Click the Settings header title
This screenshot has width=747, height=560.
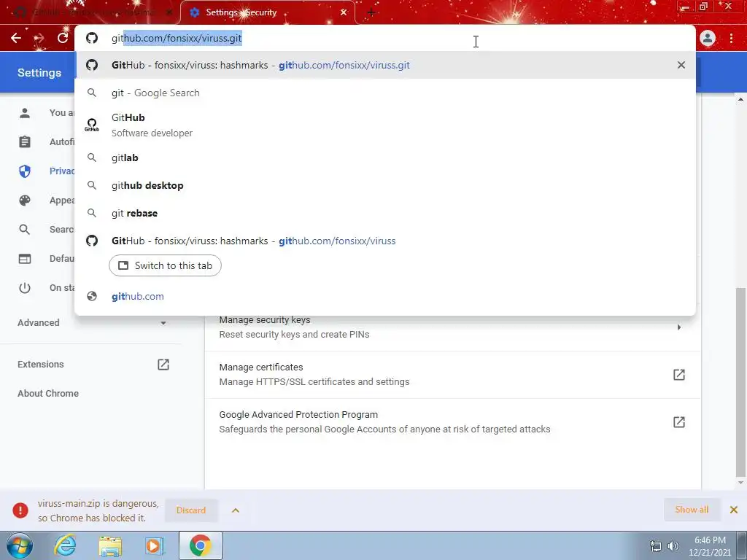(39, 72)
